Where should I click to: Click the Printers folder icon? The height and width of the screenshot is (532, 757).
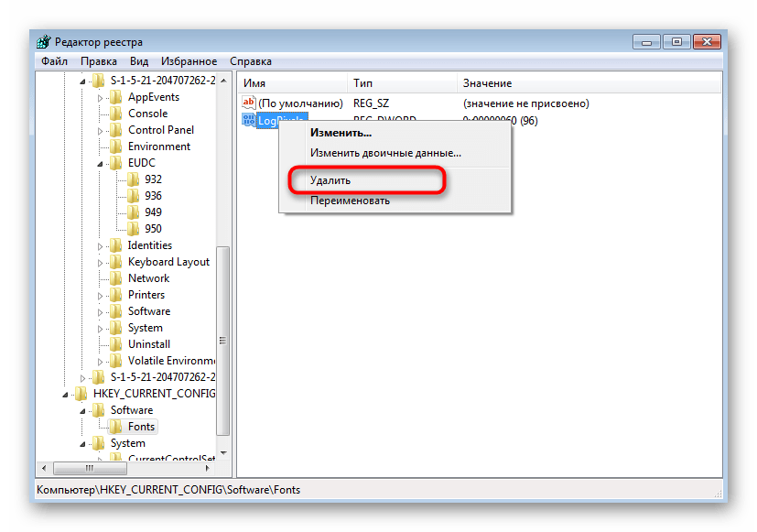coord(116,295)
